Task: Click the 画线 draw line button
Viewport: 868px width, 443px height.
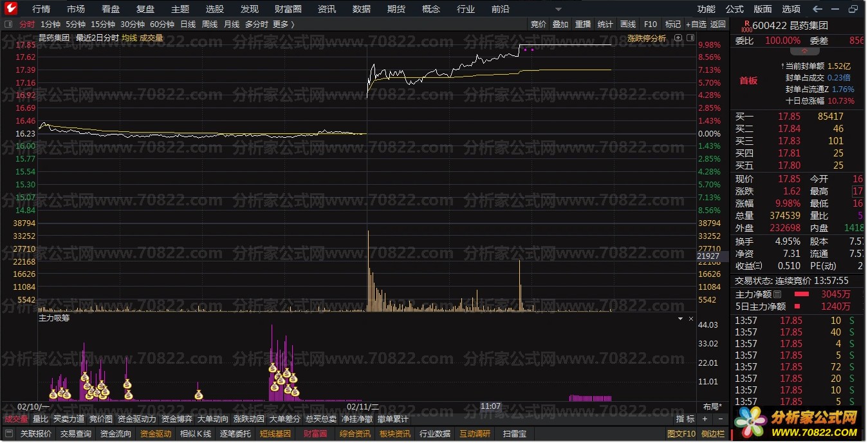Action: click(x=628, y=24)
